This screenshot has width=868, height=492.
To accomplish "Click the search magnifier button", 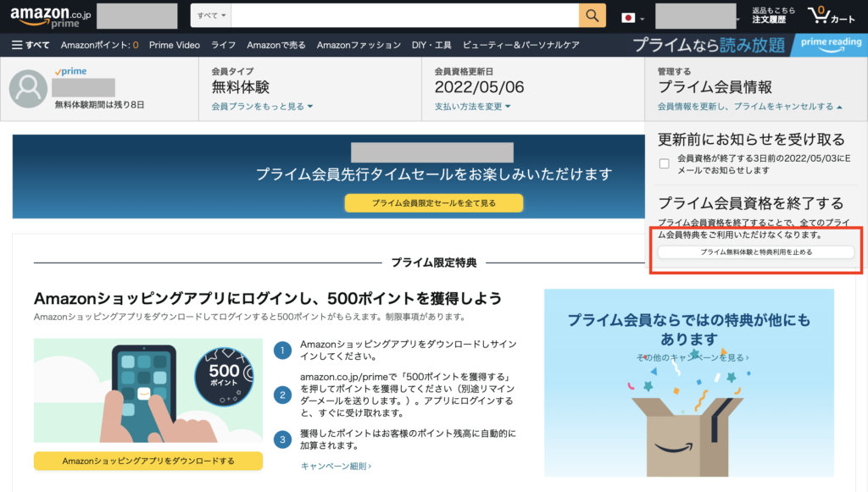I will [x=592, y=15].
